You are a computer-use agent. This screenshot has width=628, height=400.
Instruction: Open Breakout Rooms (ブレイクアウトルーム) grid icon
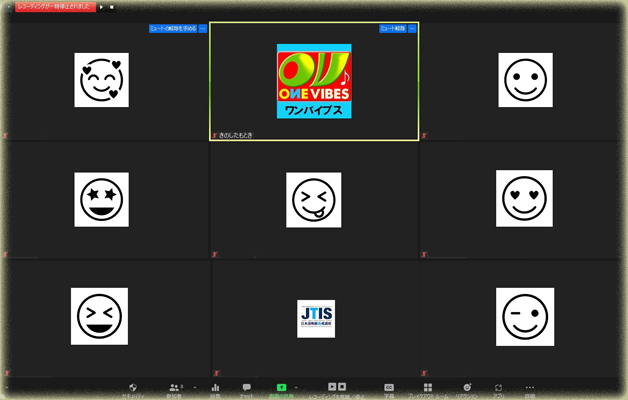pos(428,388)
